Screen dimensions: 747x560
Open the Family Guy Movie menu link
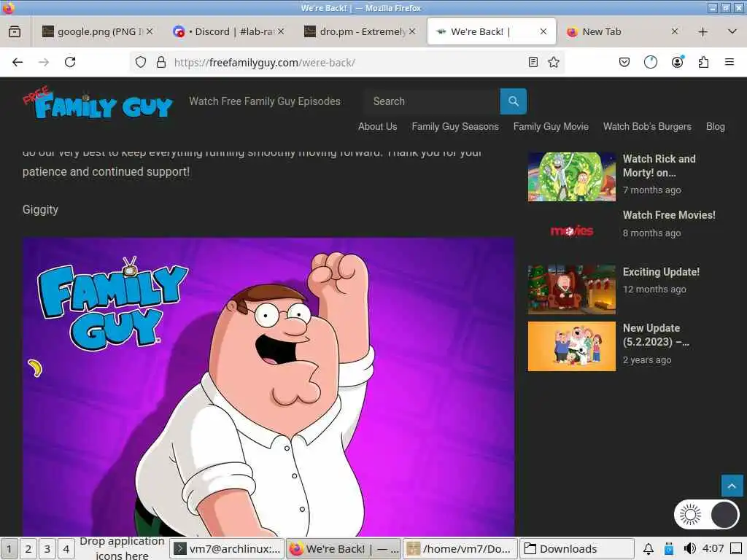(551, 127)
